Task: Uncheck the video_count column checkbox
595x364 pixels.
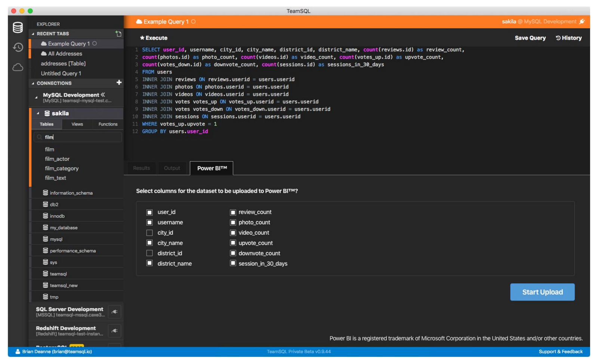Action: point(233,233)
